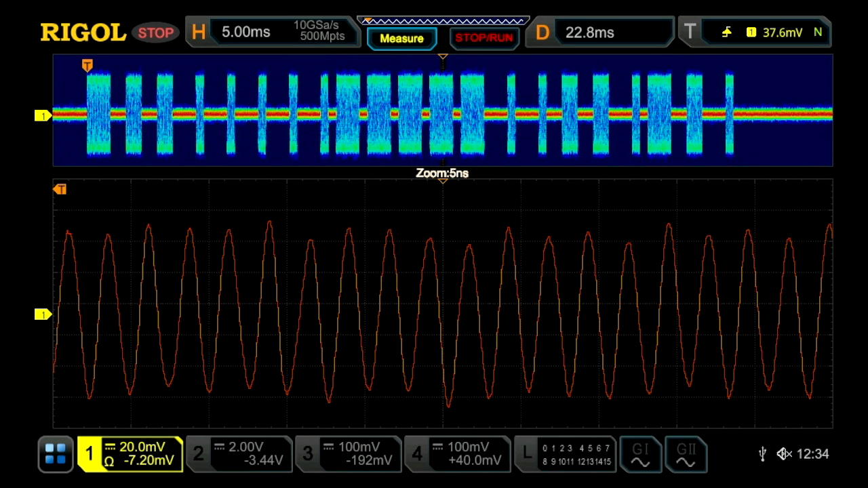Viewport: 868px width, 488px height.
Task: Click the channel 1 ground level arrow
Action: [x=43, y=116]
